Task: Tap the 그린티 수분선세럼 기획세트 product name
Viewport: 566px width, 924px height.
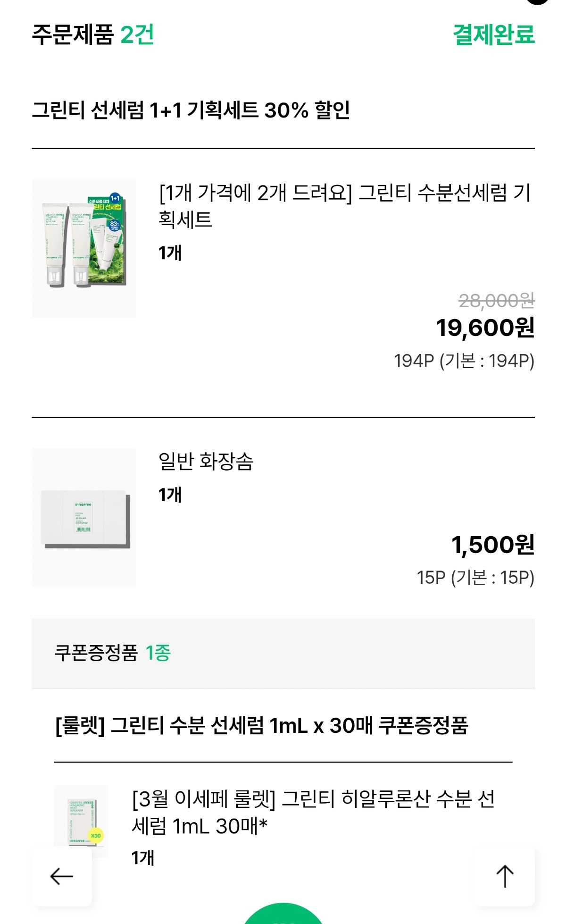Action: coord(344,206)
